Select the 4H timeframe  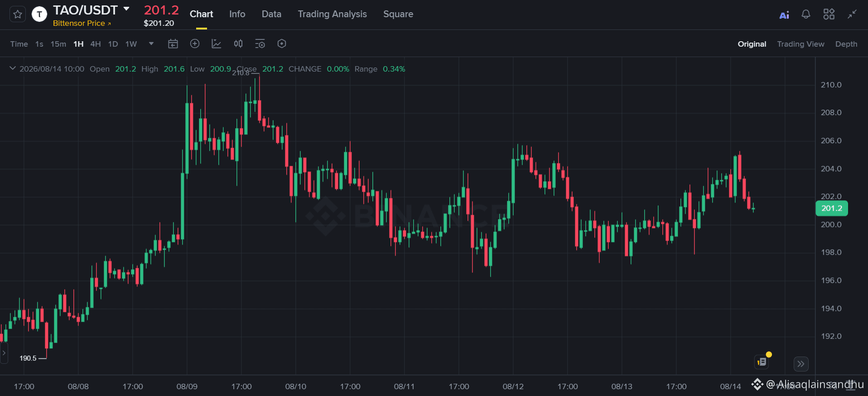click(96, 44)
